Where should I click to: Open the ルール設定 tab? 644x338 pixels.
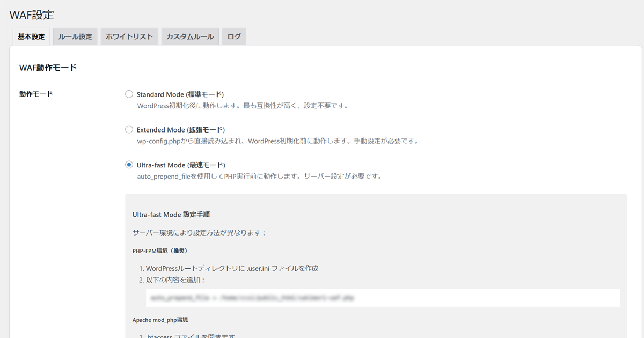(75, 37)
